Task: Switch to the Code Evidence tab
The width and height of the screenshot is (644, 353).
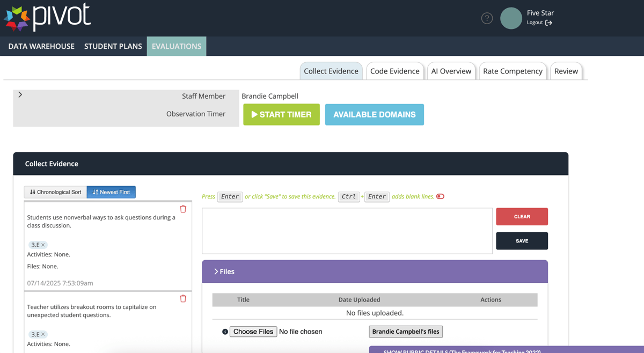Action: pos(395,70)
